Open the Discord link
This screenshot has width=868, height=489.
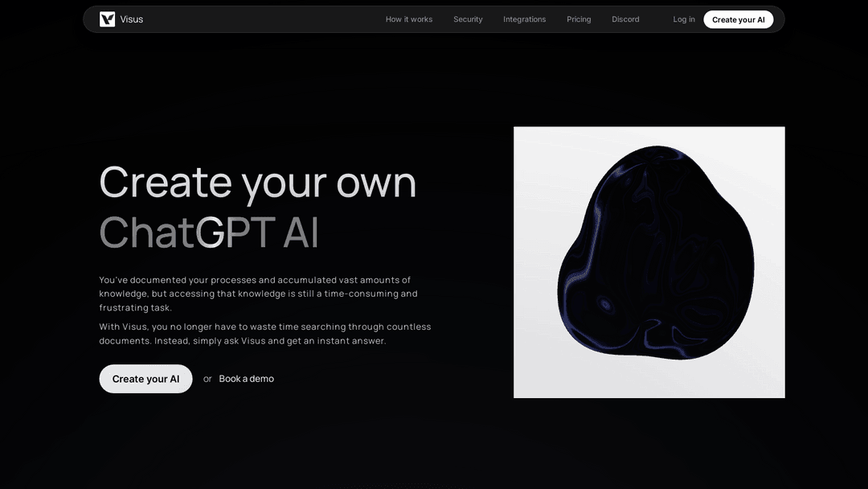pos(625,19)
